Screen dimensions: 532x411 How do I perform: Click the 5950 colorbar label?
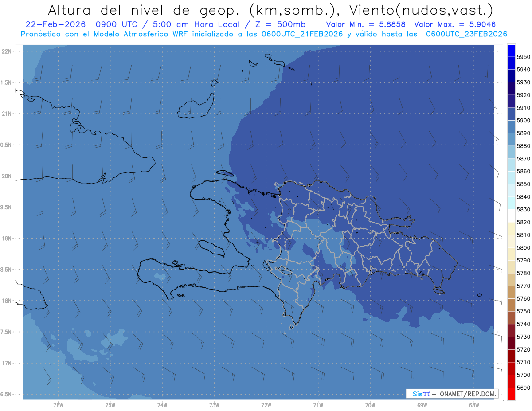[x=524, y=57]
